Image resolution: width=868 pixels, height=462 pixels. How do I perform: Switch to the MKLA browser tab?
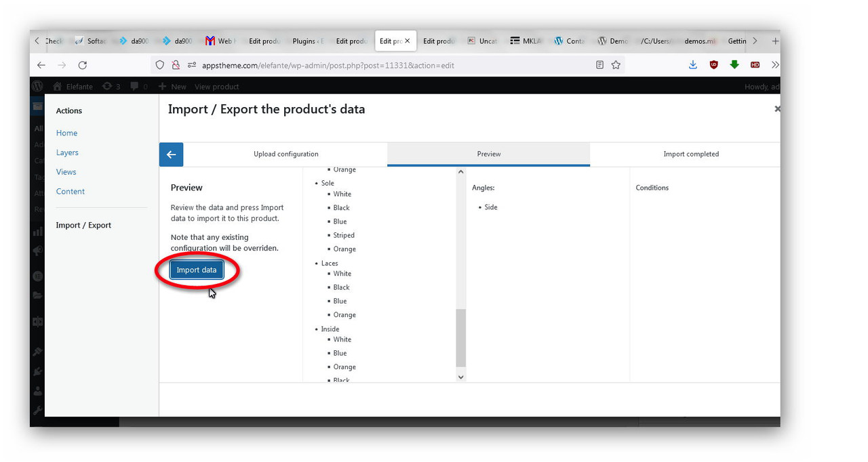(x=526, y=41)
